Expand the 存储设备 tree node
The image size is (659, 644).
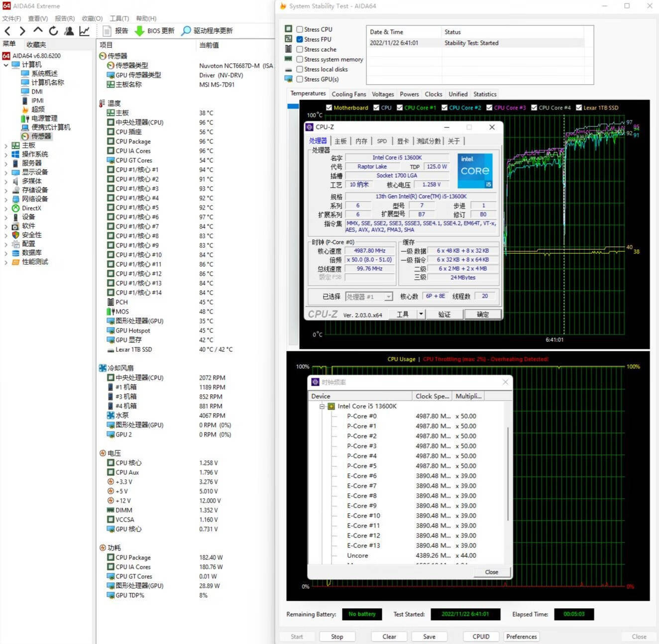click(6, 190)
